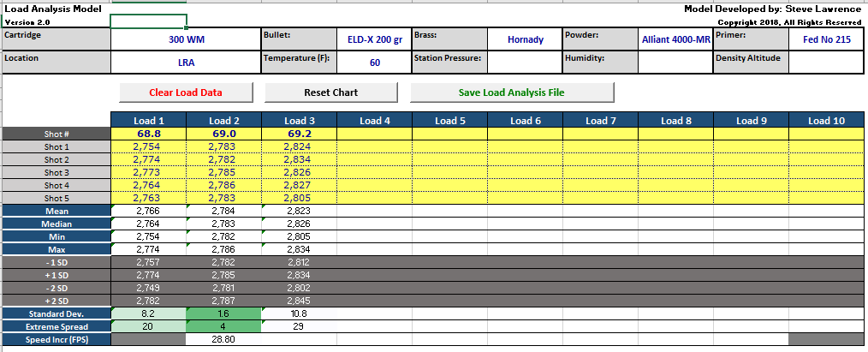This screenshot has width=868, height=352.
Task: Select Shot 3 velocity 2,785
Action: coord(224,172)
